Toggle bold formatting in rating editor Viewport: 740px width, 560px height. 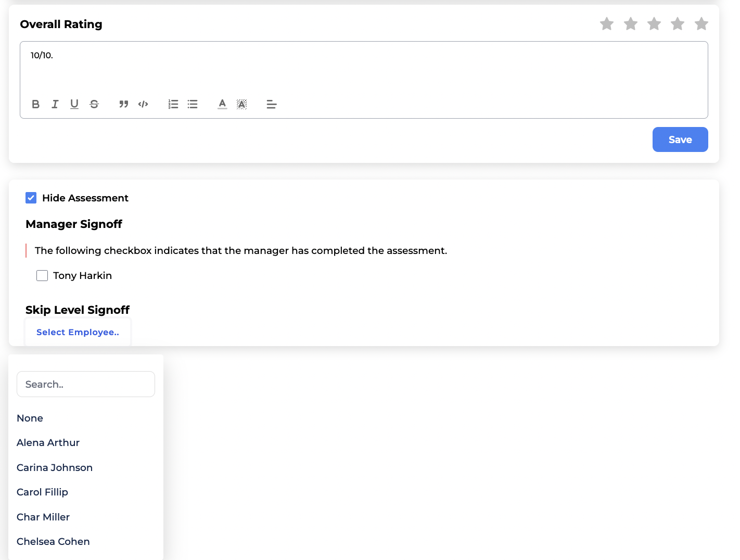(35, 104)
